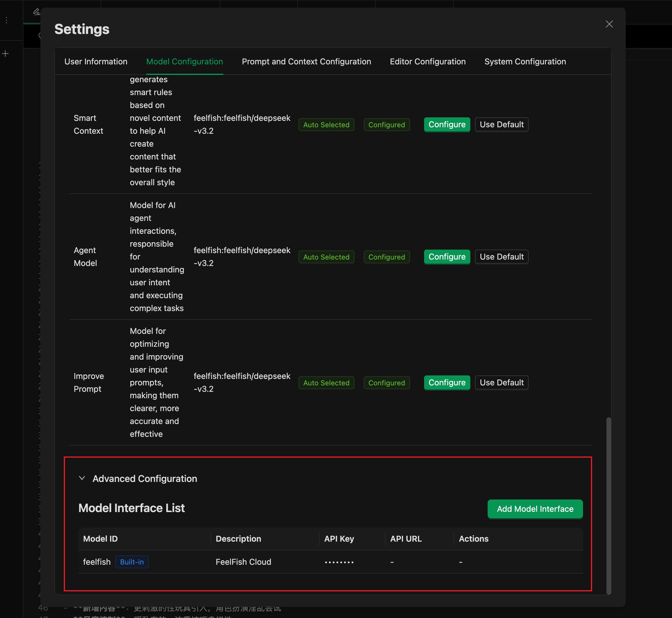Image resolution: width=672 pixels, height=618 pixels.
Task: Toggle Auto Selected for Smart Context model
Action: coord(326,124)
